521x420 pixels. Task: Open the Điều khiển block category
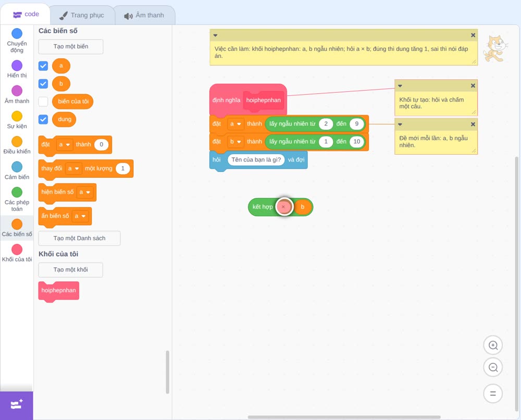tap(17, 145)
